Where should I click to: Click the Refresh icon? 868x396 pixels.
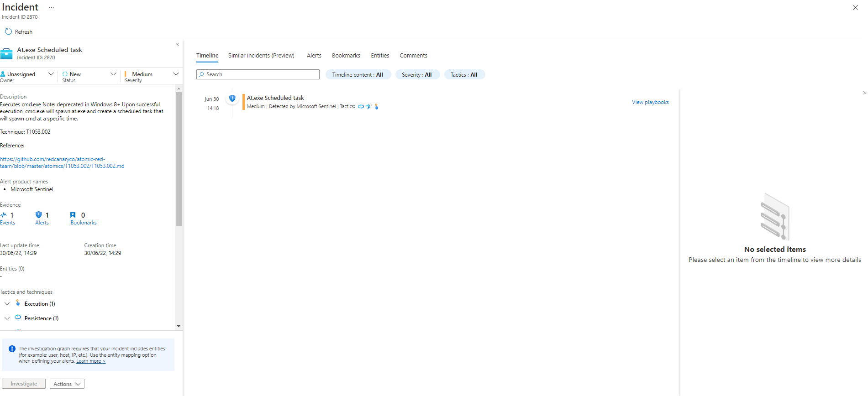click(8, 31)
